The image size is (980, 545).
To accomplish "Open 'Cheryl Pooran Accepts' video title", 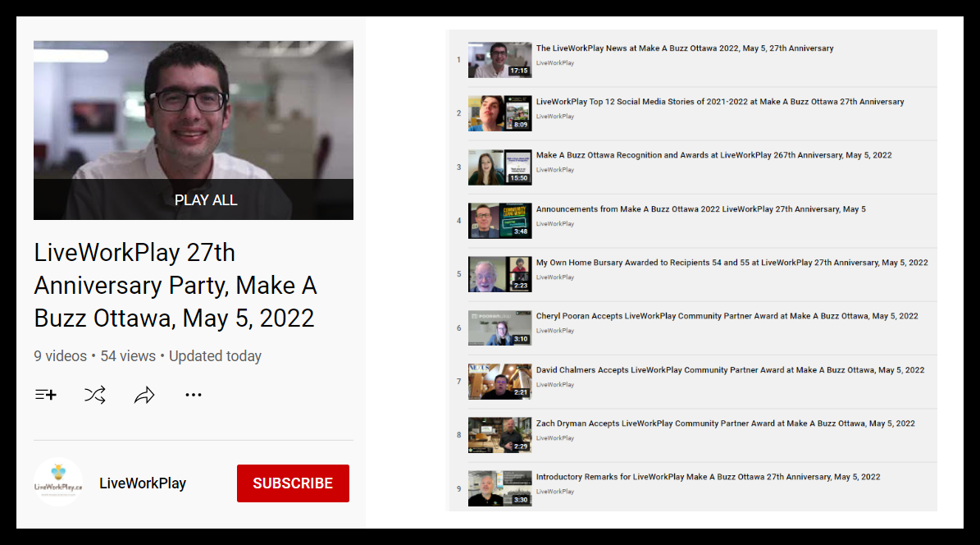I will (x=727, y=316).
